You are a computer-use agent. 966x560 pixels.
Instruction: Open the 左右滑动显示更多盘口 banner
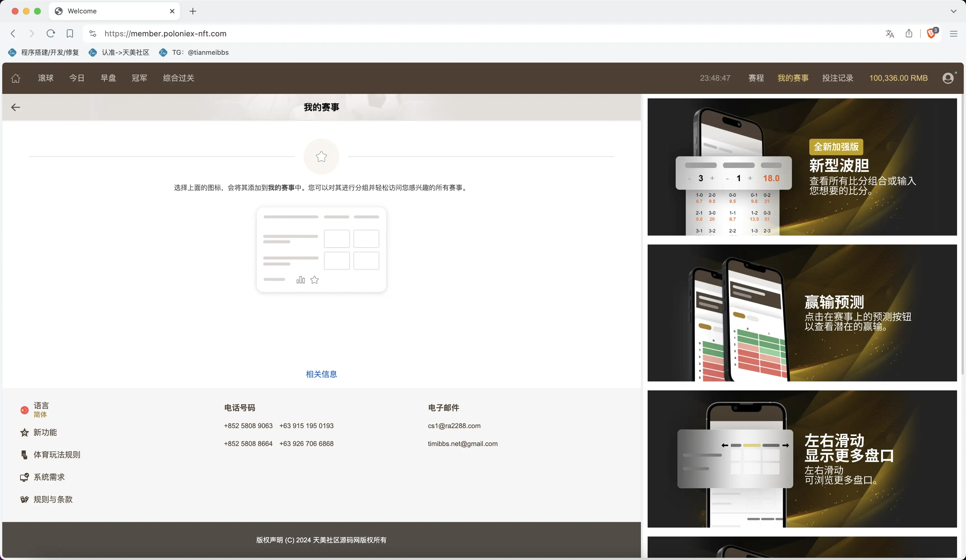click(802, 459)
